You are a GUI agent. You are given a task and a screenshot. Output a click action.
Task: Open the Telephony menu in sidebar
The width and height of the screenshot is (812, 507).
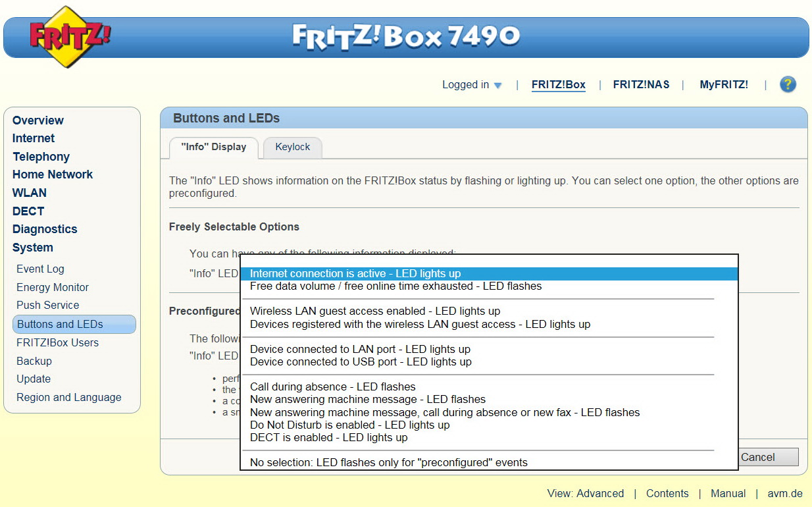tap(41, 157)
